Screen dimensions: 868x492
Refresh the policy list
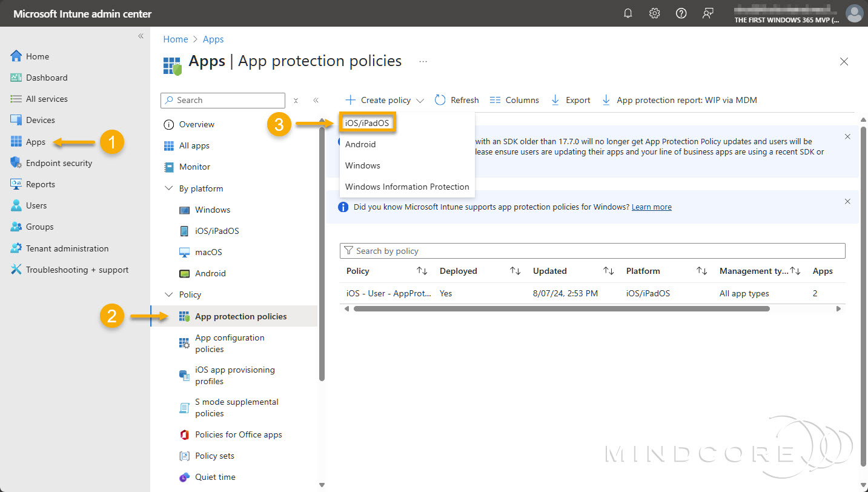pos(457,99)
